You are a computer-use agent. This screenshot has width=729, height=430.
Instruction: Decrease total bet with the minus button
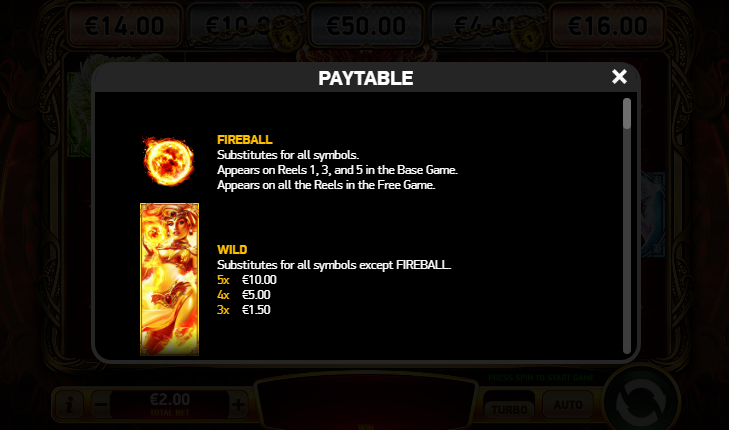pyautogui.click(x=100, y=404)
